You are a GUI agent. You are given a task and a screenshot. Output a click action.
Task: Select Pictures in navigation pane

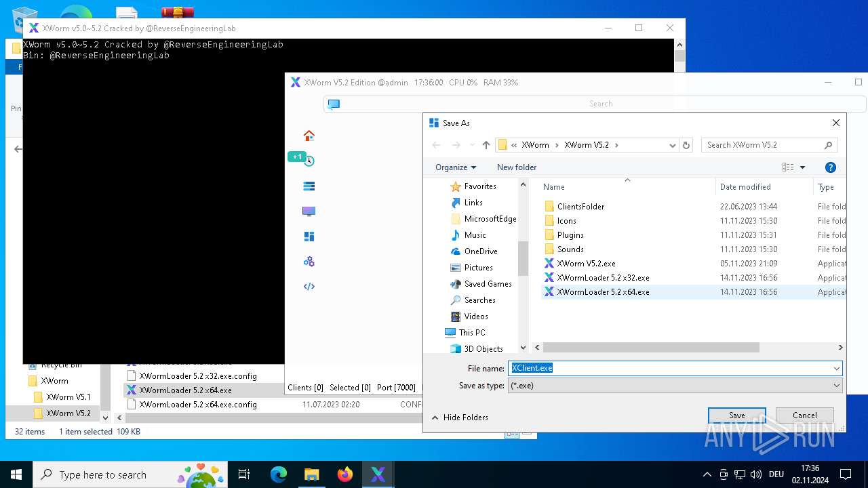(479, 268)
